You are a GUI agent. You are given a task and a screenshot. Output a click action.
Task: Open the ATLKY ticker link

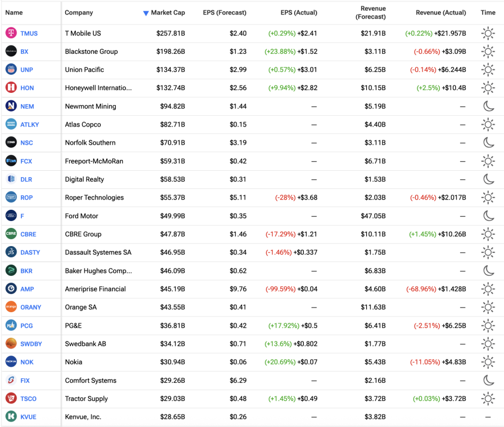(29, 125)
